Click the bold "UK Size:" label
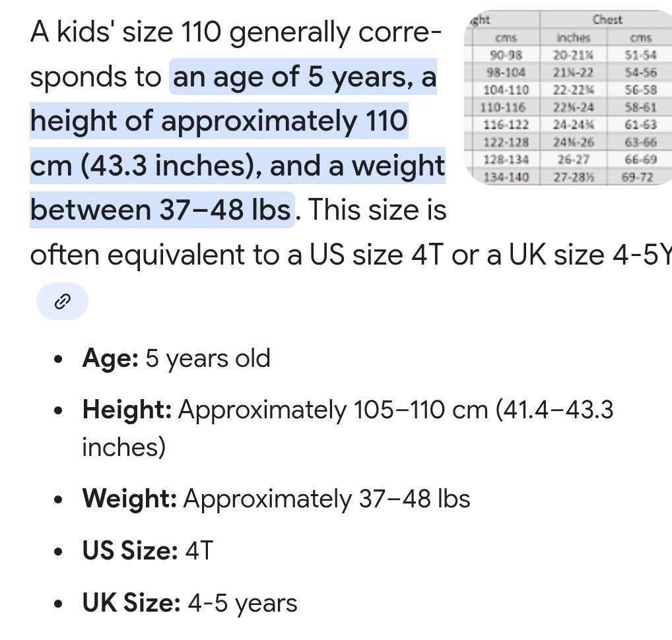The width and height of the screenshot is (672, 640). (x=131, y=603)
